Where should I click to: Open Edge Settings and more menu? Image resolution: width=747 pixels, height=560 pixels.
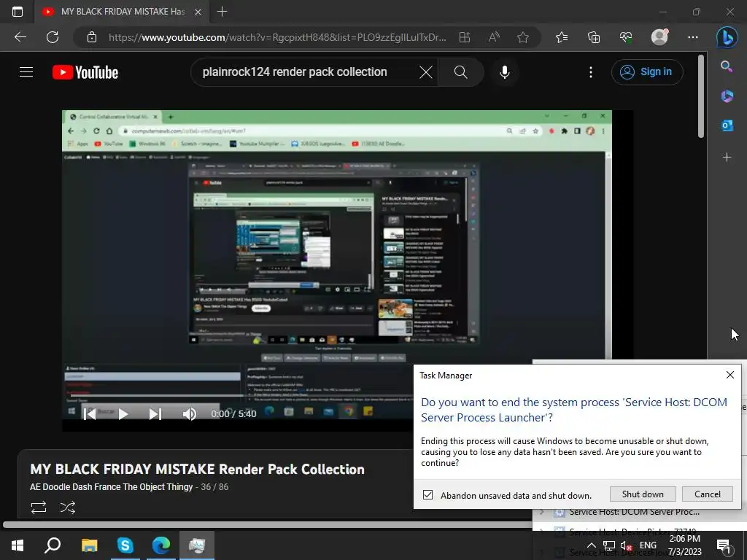[x=693, y=37]
